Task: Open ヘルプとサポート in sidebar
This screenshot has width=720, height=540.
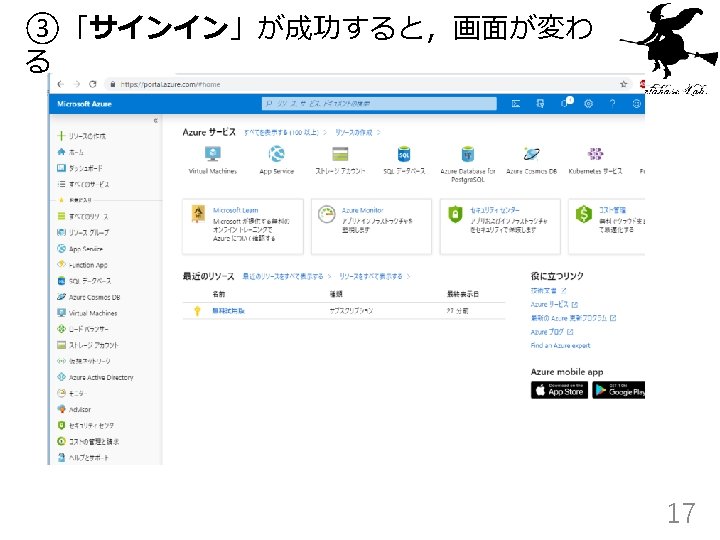Action: 83,457
